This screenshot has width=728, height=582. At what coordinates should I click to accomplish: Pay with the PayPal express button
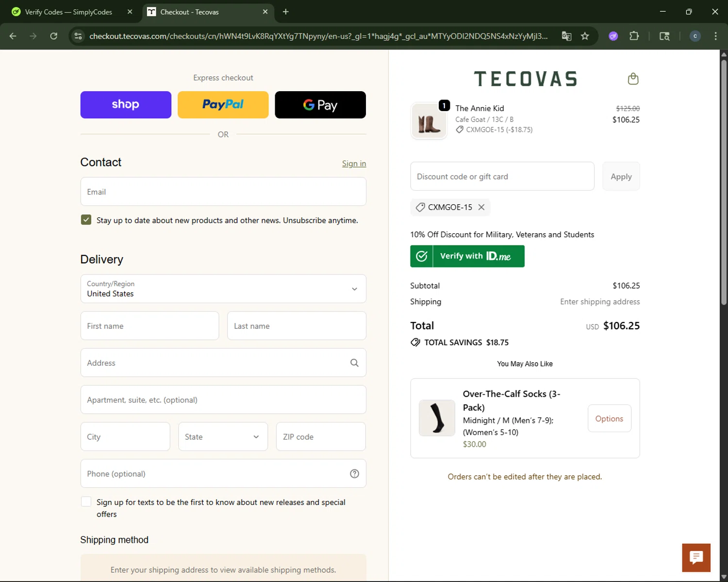click(223, 105)
